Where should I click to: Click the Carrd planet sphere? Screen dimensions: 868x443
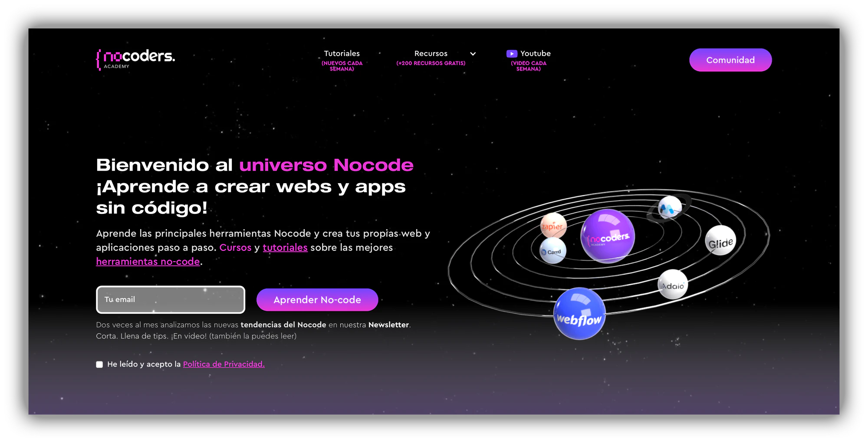[553, 251]
